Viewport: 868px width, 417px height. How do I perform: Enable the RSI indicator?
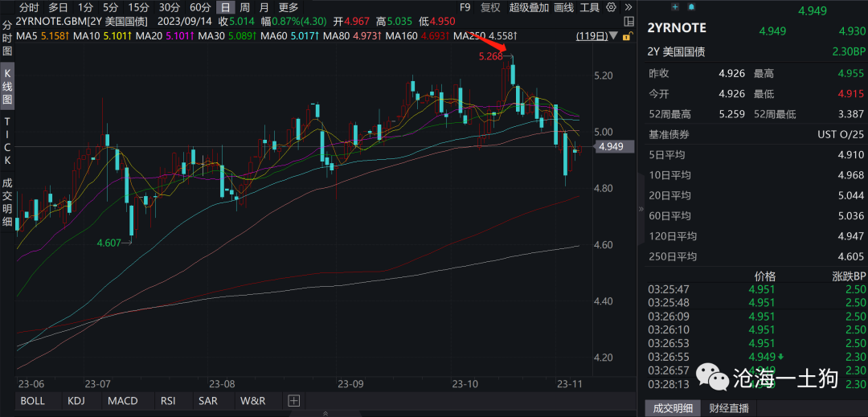pos(168,400)
